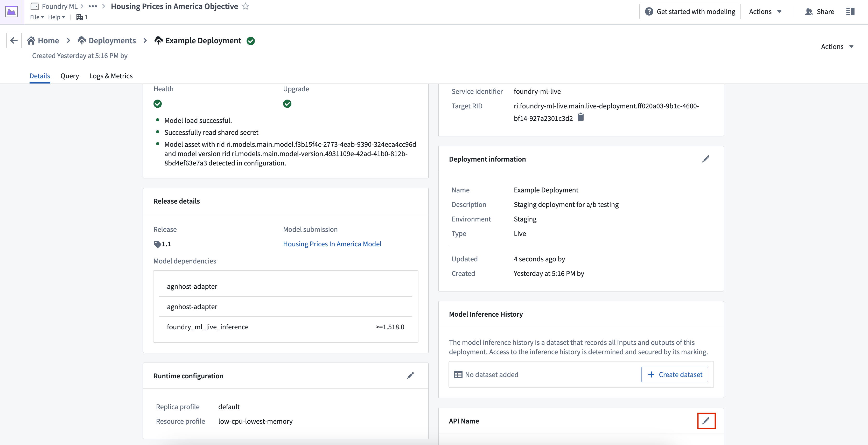
Task: Click the organization building icon labeled 1
Action: click(80, 17)
